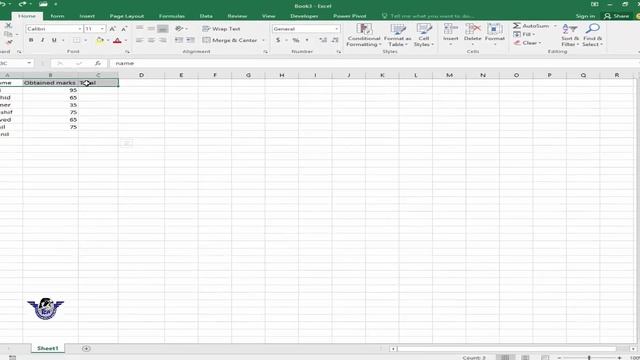Top align cell content
This screenshot has width=640, height=360.
[140, 29]
